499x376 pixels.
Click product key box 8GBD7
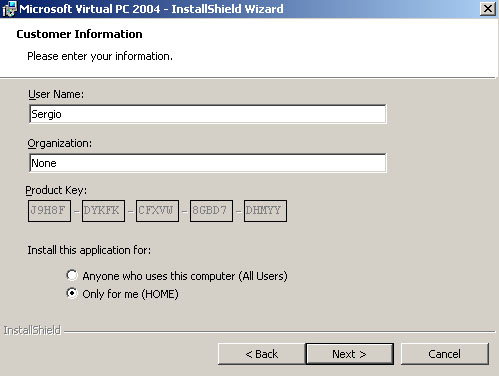coord(211,211)
